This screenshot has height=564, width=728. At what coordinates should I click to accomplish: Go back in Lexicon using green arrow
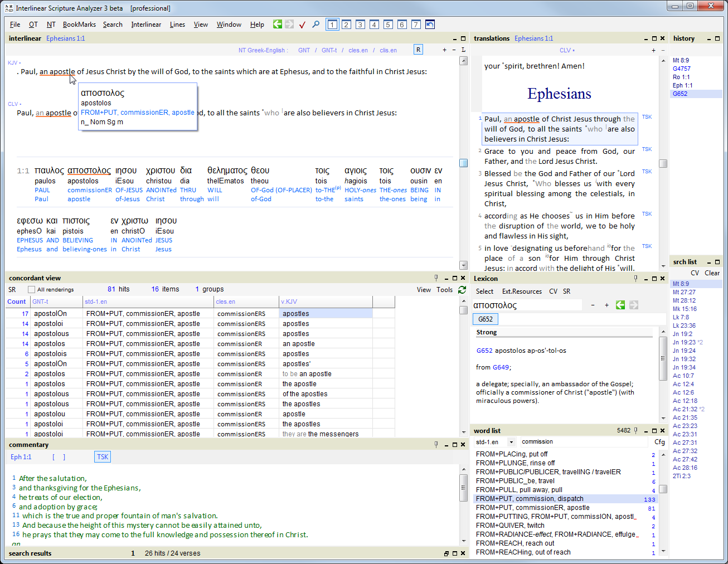[x=620, y=305]
